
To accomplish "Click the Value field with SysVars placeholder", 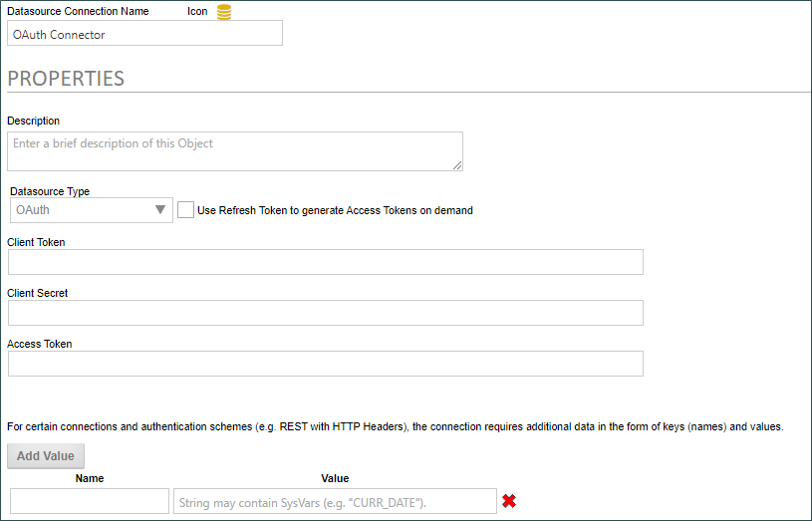I will click(x=335, y=501).
